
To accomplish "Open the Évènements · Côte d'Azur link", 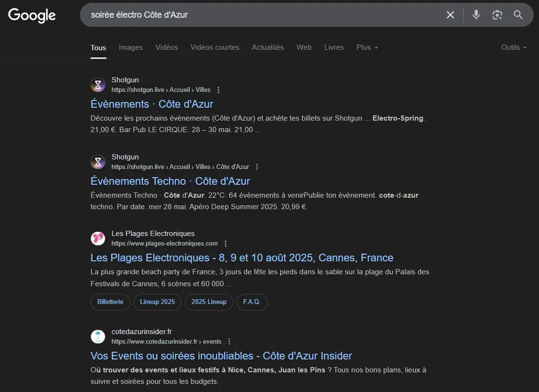I will 151,104.
